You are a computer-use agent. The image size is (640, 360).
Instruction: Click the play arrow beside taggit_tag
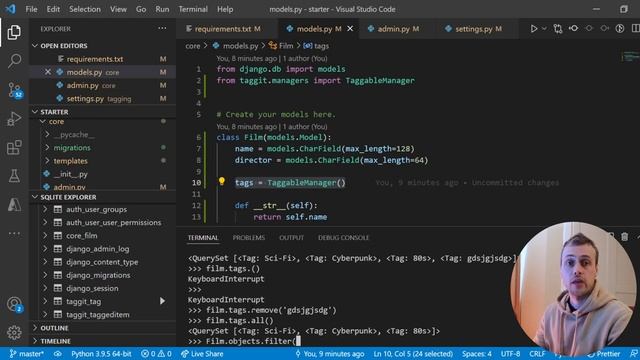click(x=162, y=301)
